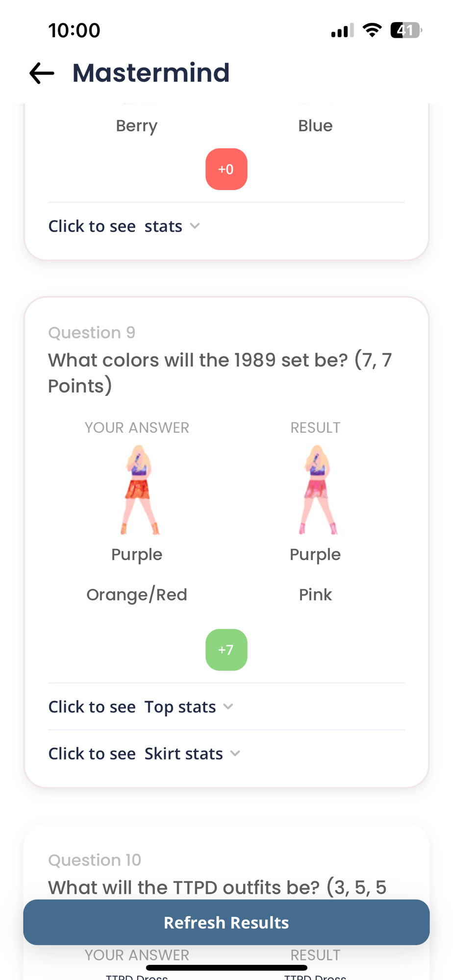Tap the battery indicator icon
453x980 pixels.
406,30
